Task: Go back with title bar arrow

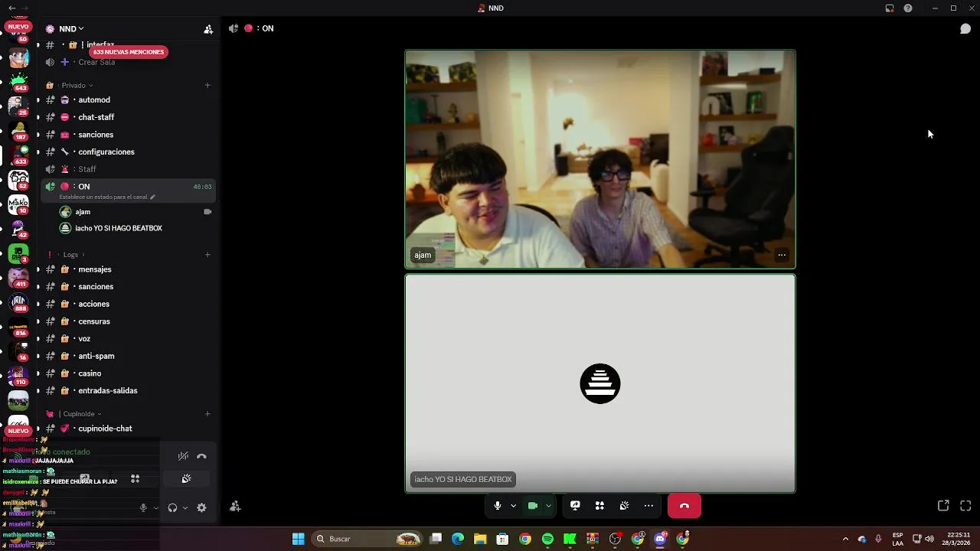Action: (11, 8)
